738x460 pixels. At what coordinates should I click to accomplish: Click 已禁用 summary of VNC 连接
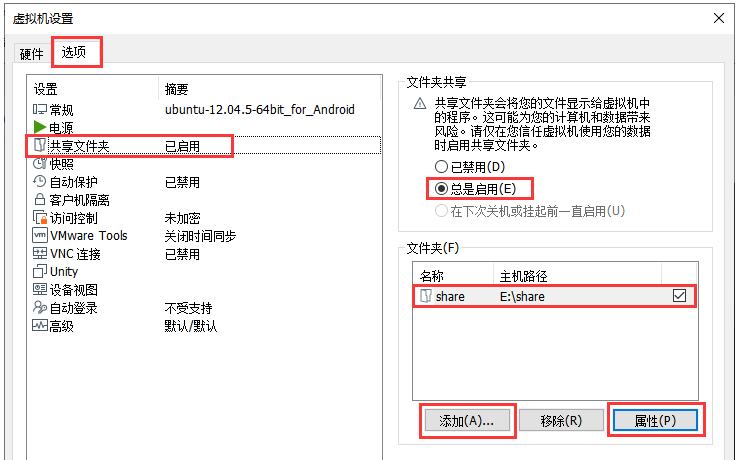(182, 254)
